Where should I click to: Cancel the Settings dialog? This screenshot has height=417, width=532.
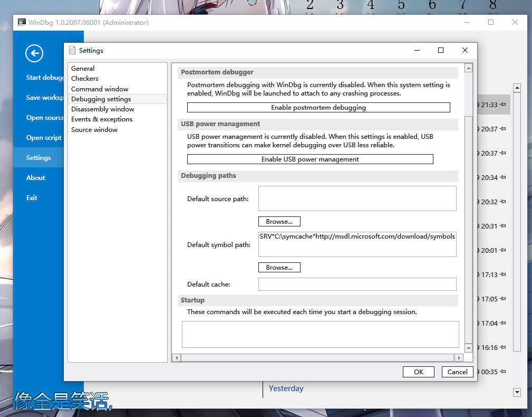click(x=457, y=372)
